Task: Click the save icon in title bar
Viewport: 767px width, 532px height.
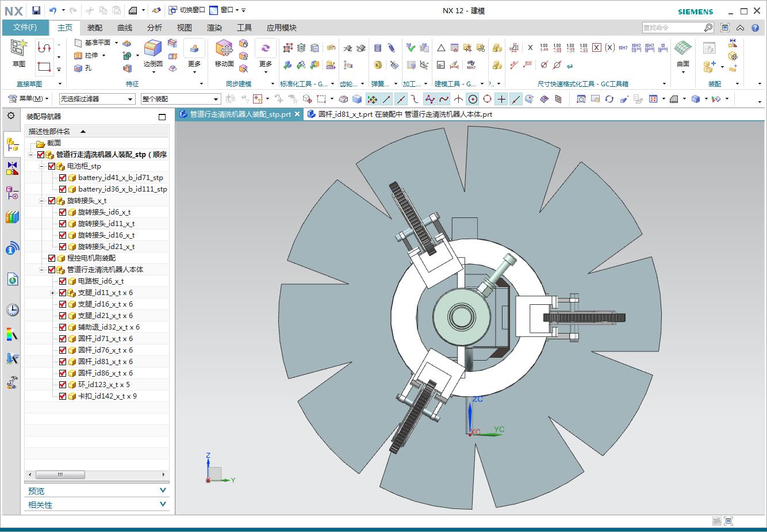Action: coord(36,10)
